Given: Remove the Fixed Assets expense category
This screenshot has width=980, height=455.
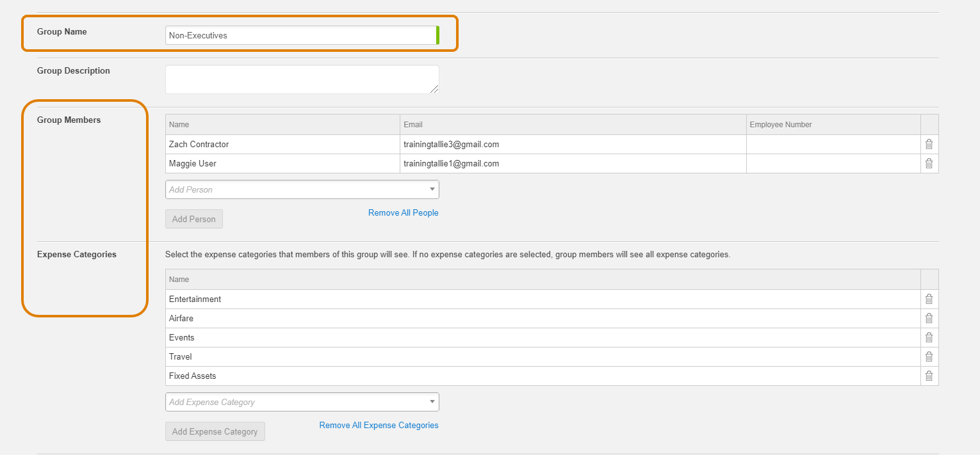Looking at the screenshot, I should coord(929,376).
